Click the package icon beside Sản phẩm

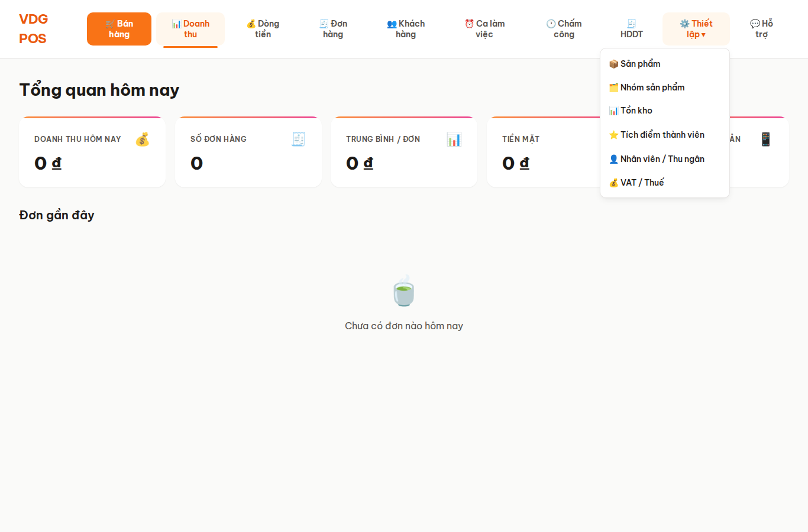pyautogui.click(x=614, y=64)
